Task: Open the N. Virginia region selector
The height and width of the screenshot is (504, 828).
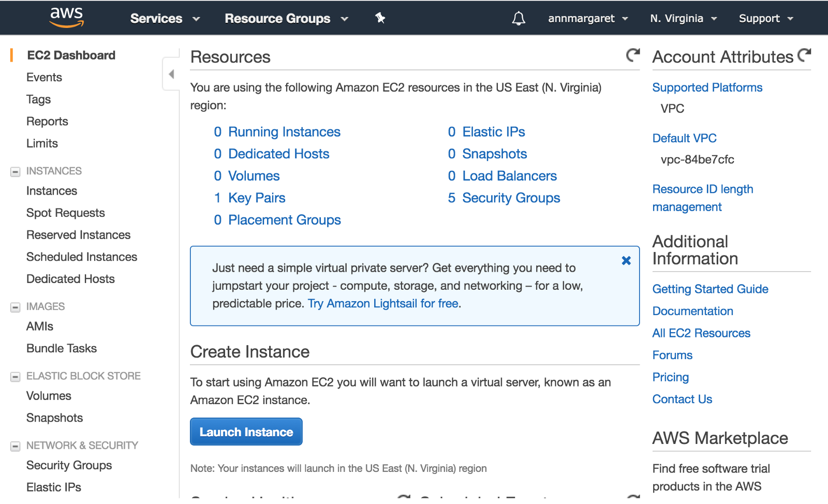Action: [683, 19]
